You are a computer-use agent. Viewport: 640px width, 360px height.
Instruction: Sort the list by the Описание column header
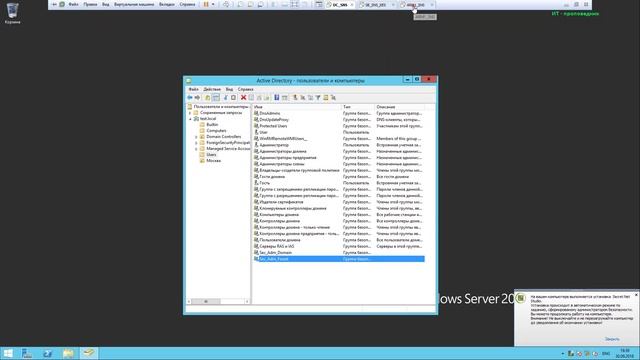399,107
